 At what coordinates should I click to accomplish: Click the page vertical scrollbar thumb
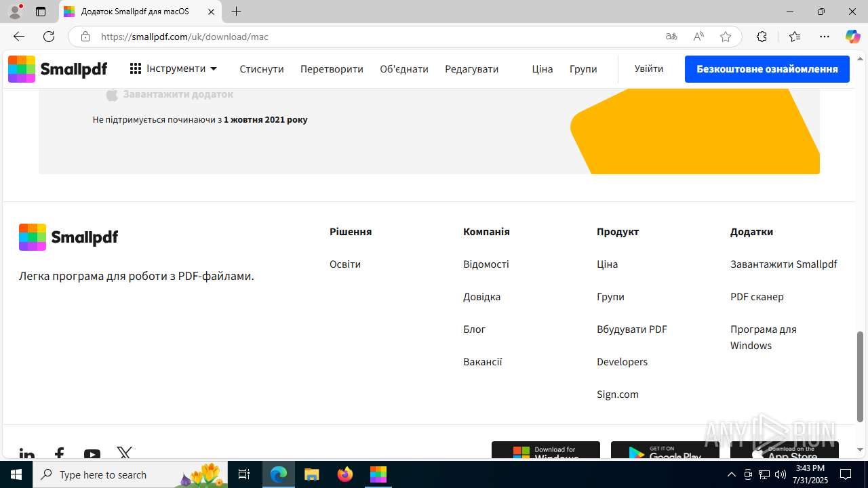click(x=861, y=376)
